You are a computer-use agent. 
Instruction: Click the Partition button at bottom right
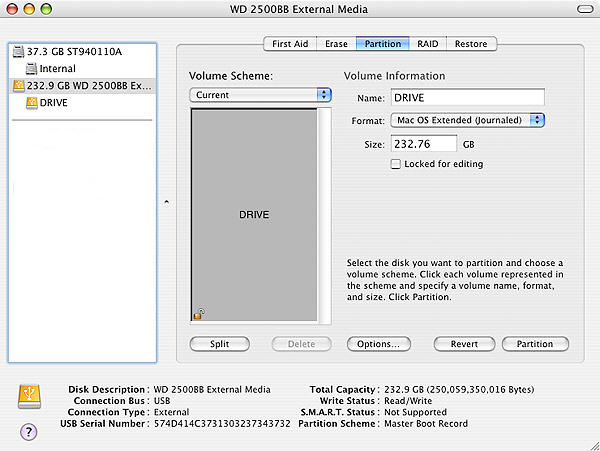535,344
